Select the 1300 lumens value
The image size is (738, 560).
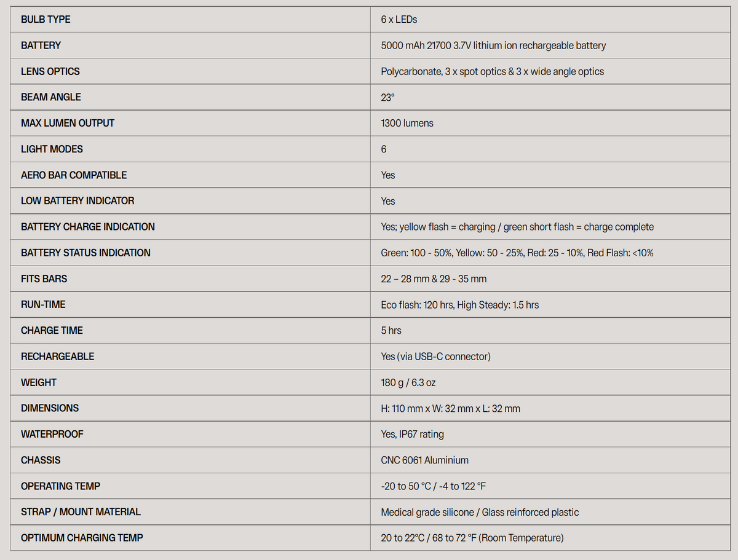click(407, 123)
